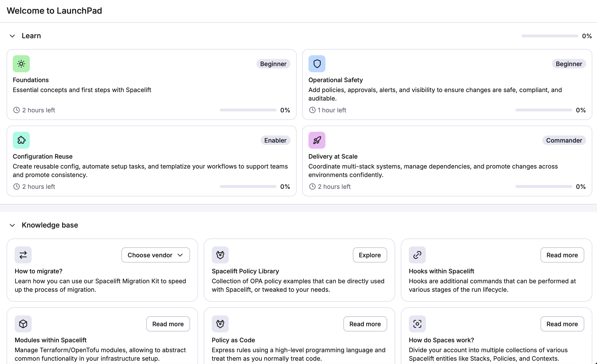The height and width of the screenshot is (364, 597).
Task: Click the Learn section heading
Action: coord(31,36)
